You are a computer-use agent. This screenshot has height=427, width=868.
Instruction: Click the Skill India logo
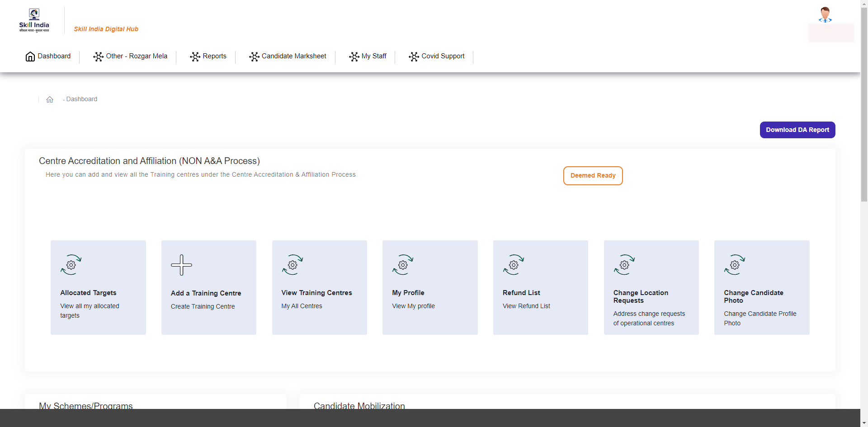point(34,20)
